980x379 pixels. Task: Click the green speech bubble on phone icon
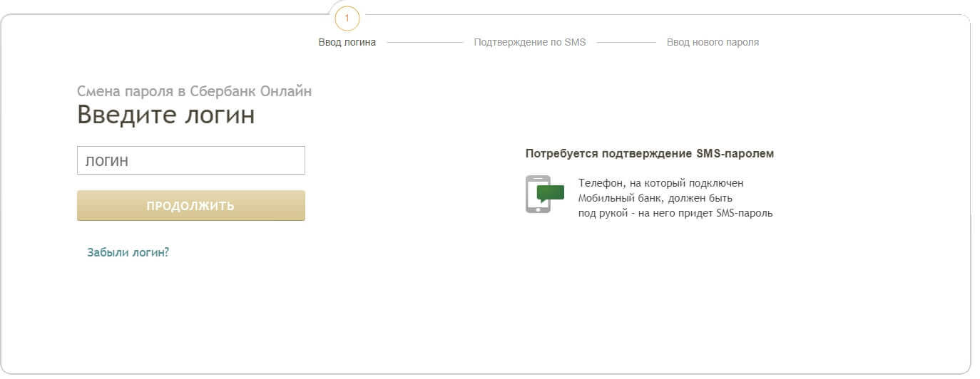(551, 192)
